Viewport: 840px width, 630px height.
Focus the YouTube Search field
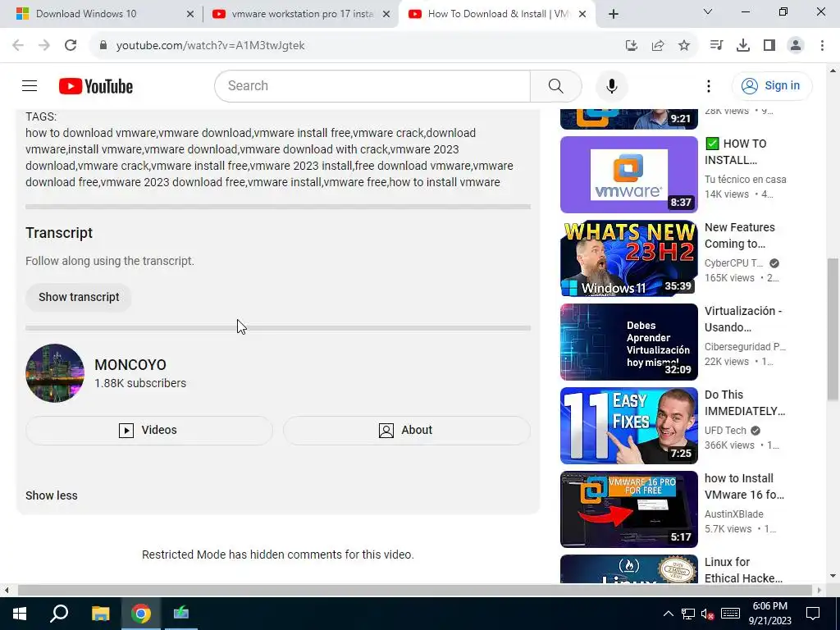[x=372, y=85]
